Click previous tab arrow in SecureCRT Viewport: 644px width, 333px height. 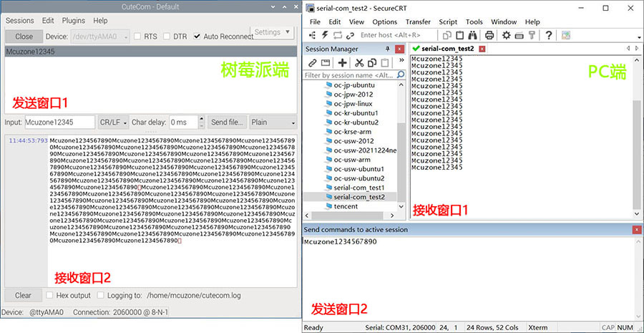tap(628, 49)
